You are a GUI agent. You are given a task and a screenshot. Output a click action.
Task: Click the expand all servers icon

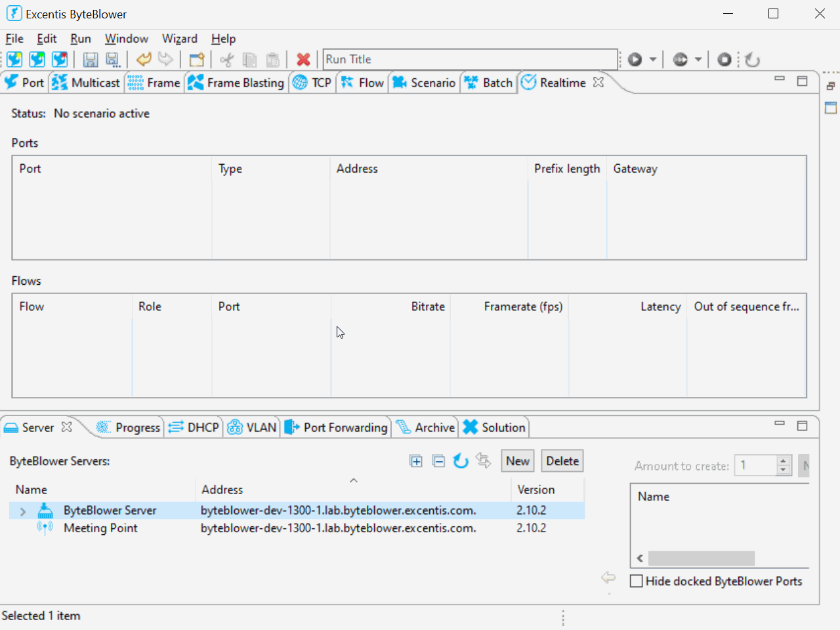416,461
